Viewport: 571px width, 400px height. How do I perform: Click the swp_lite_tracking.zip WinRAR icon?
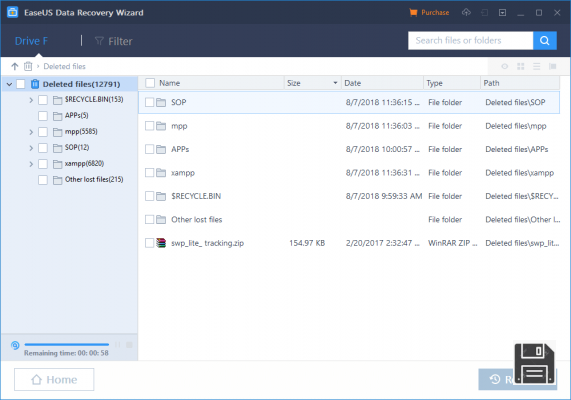coord(161,243)
